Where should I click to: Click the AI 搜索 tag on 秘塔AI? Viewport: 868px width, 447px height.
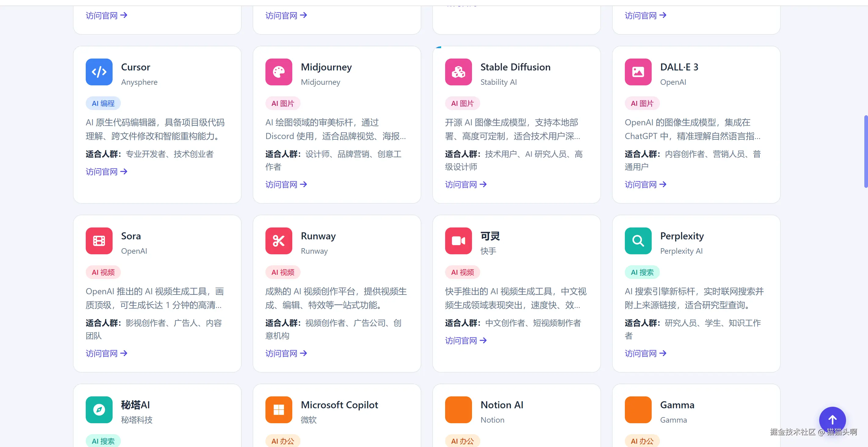[x=103, y=441]
